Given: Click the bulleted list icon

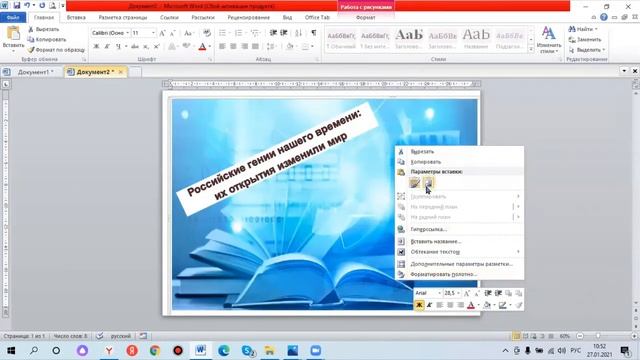Looking at the screenshot, I should pyautogui.click(x=224, y=33).
